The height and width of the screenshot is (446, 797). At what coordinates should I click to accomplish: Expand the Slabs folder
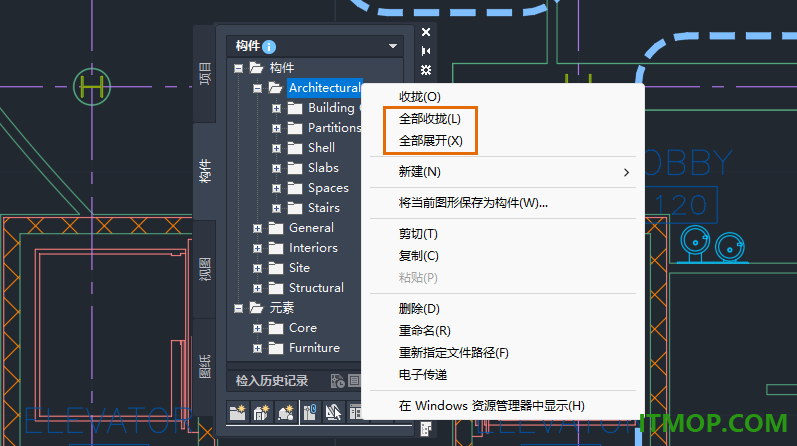point(276,168)
